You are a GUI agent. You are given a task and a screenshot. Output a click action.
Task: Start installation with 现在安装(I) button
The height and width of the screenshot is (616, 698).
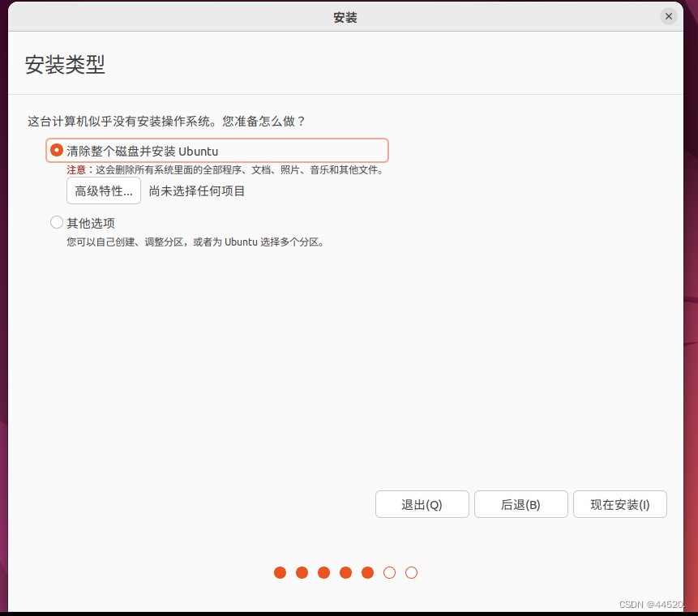[620, 504]
